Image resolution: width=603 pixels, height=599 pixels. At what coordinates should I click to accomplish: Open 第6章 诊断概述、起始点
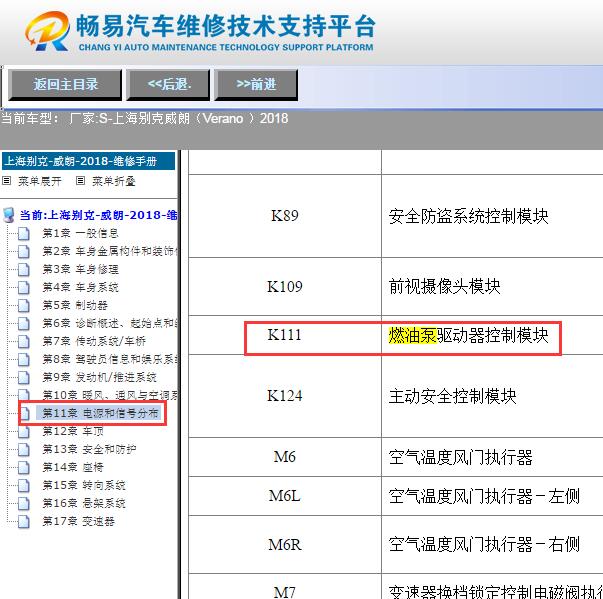(110, 323)
